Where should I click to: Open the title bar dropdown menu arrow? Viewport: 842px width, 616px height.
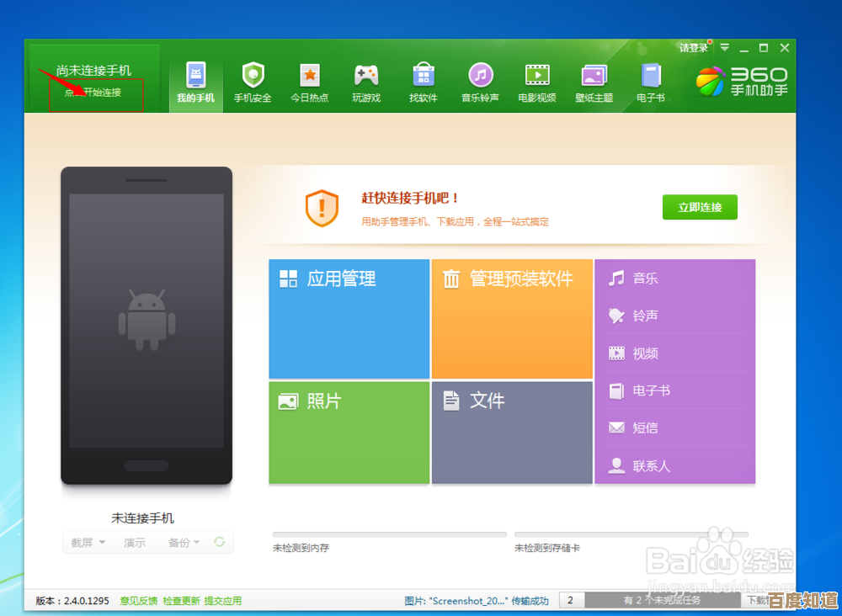724,48
